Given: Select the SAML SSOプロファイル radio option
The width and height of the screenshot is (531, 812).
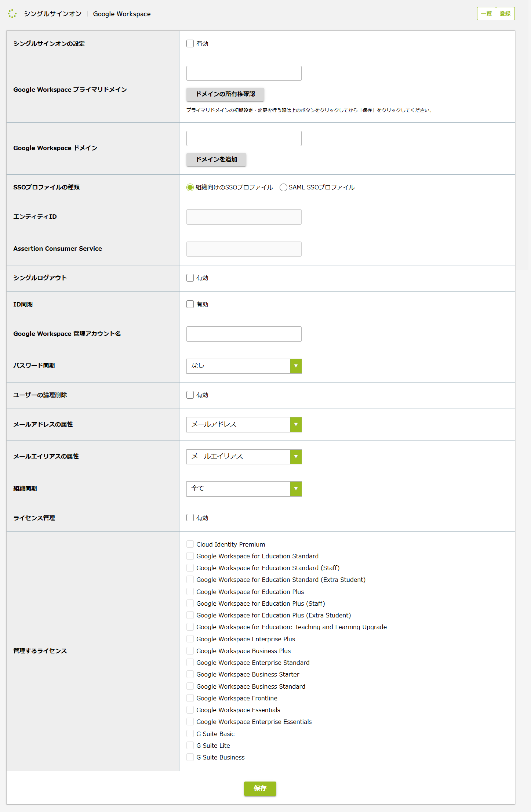Looking at the screenshot, I should pyautogui.click(x=283, y=188).
